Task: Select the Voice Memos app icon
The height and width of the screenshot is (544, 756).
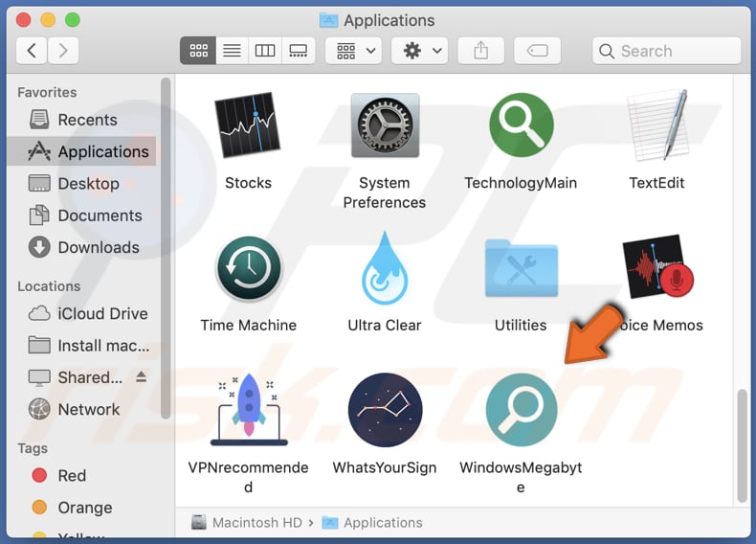Action: pyautogui.click(x=657, y=267)
